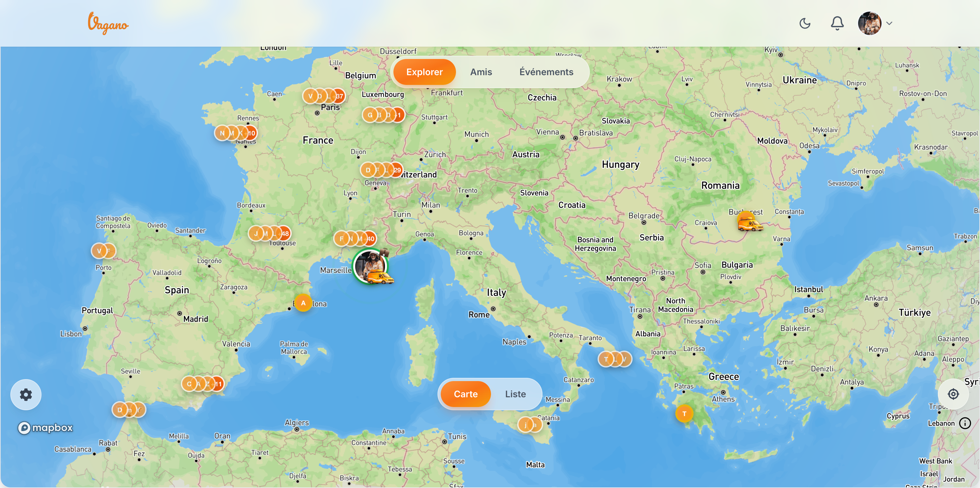Click the Mapbox logo link
The height and width of the screenshot is (488, 980).
pyautogui.click(x=45, y=428)
